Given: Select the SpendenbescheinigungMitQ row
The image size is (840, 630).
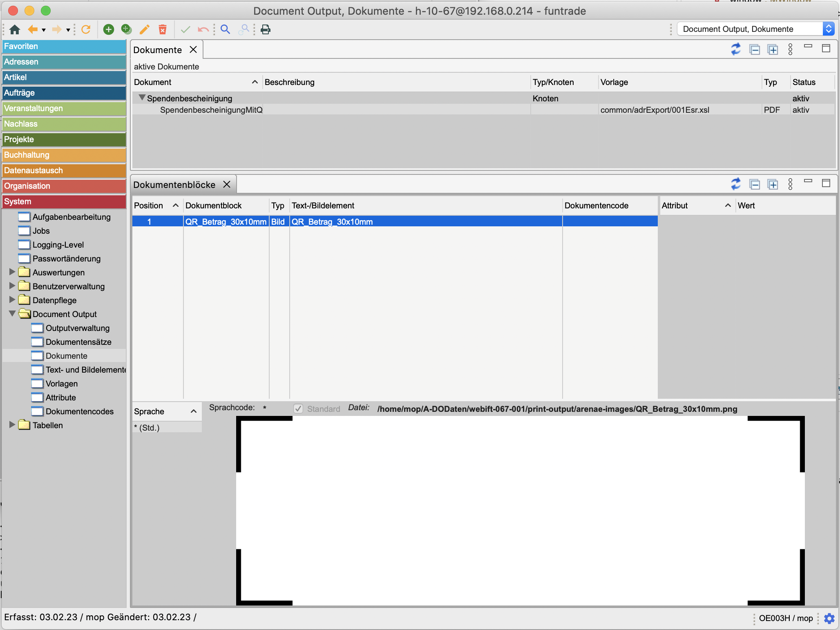Looking at the screenshot, I should pyautogui.click(x=211, y=110).
